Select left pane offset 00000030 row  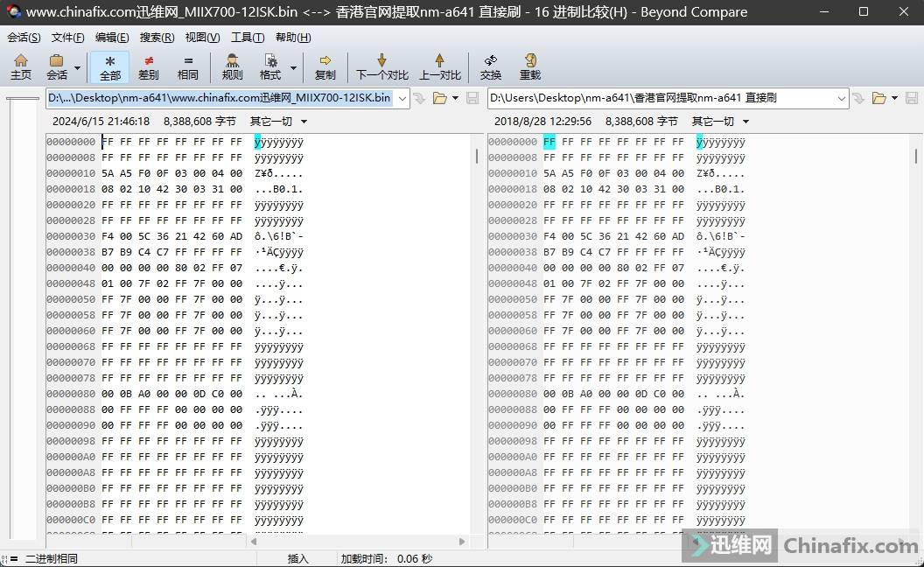pos(174,236)
